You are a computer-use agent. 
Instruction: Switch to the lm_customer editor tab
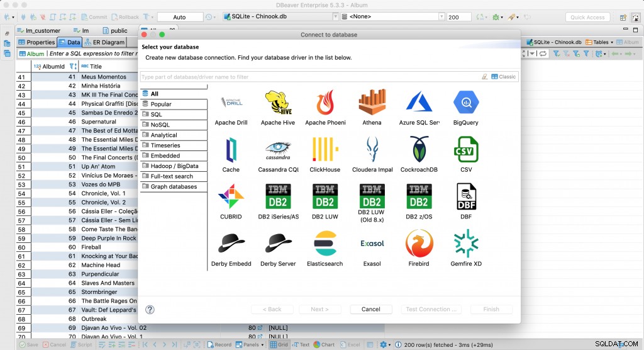point(39,30)
